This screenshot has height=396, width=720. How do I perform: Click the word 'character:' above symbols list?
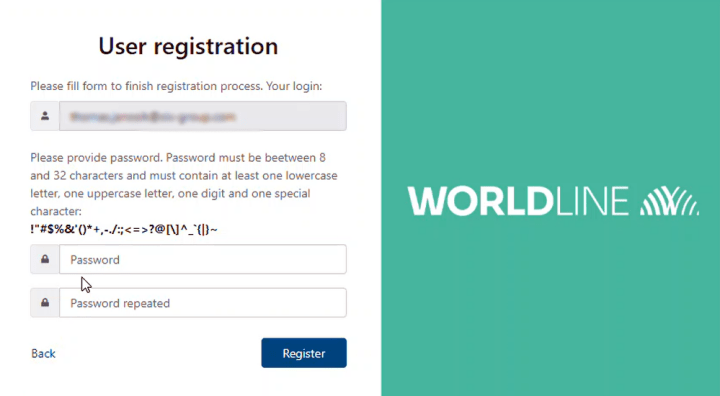tap(56, 211)
